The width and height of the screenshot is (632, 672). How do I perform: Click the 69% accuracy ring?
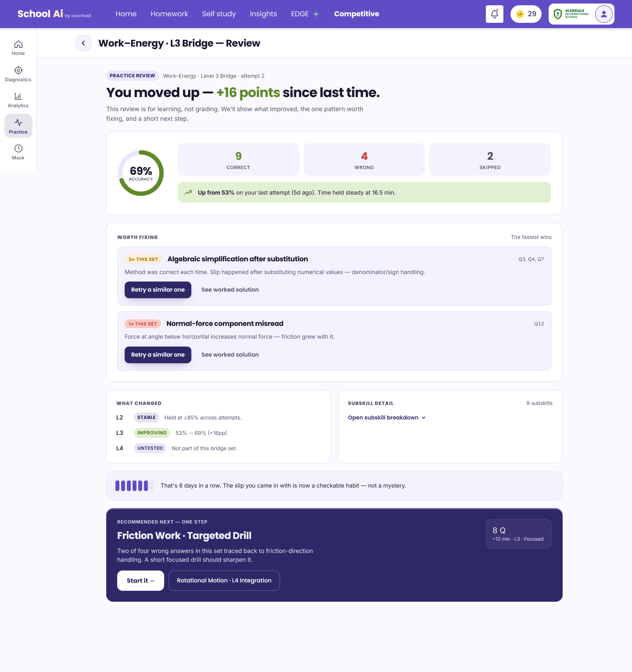point(141,173)
